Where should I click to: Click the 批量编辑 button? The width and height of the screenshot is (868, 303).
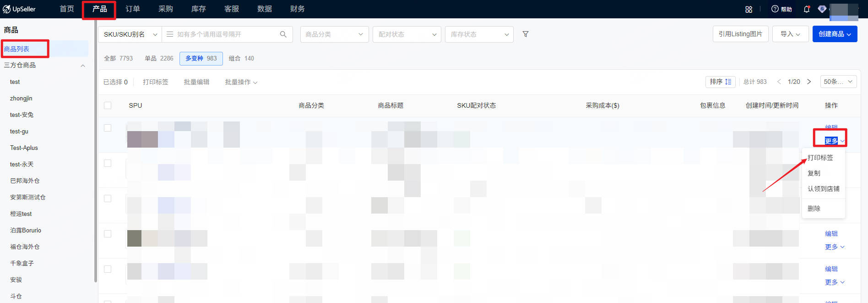point(196,82)
